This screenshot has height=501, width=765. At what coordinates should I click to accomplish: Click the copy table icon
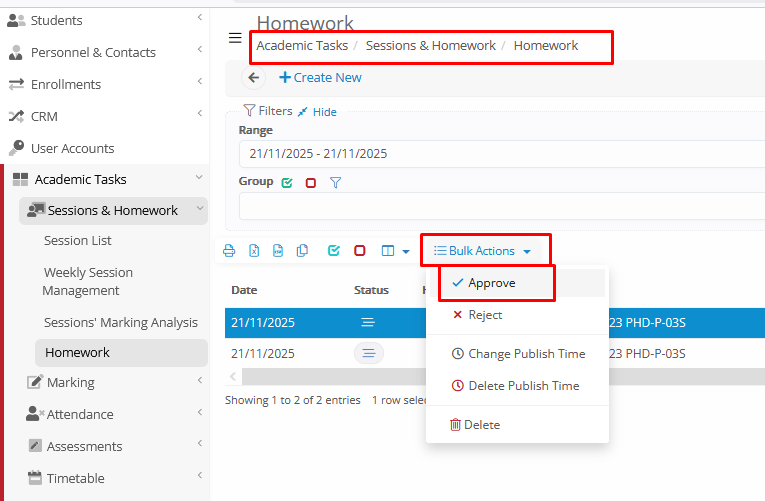tap(302, 251)
